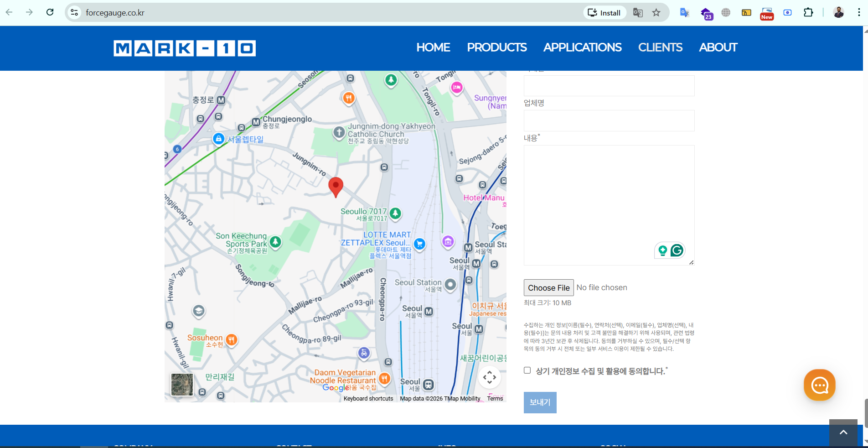Reload the page with the refresh icon
This screenshot has height=448, width=868.
[x=50, y=12]
